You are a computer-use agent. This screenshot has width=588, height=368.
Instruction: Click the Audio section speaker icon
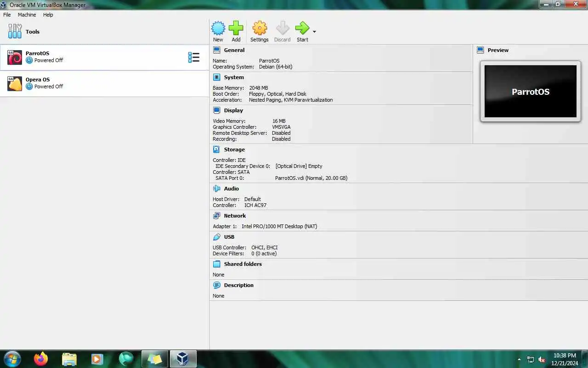click(x=217, y=189)
